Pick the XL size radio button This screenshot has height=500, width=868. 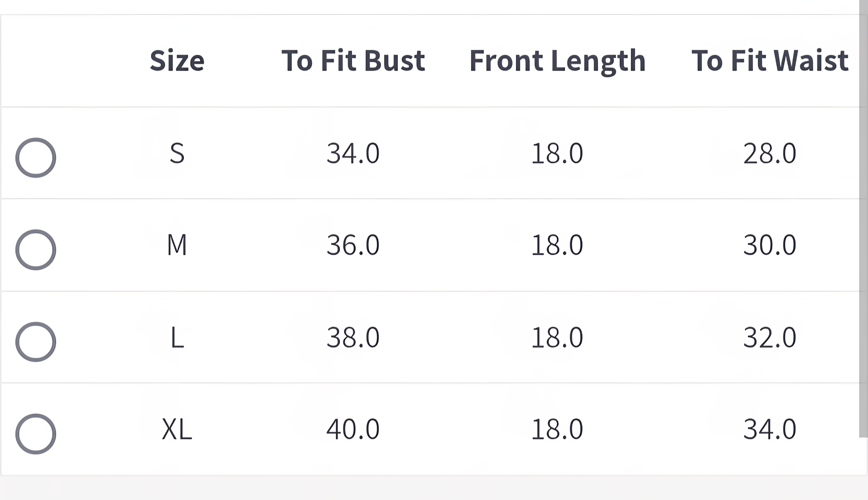tap(36, 434)
